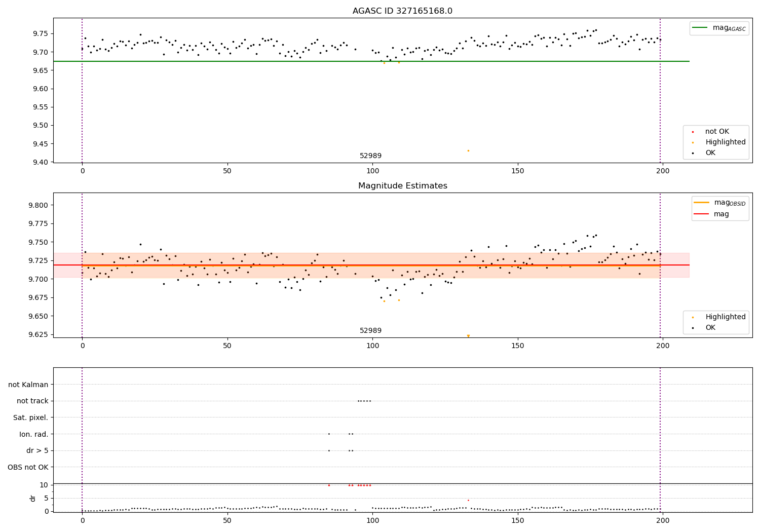Click the '200' x-tick under the bottom plot
Screen dimensions: 760x532
(x=663, y=521)
